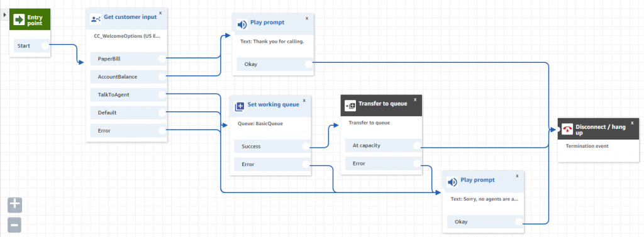Image resolution: width=644 pixels, height=237 pixels.
Task: Close the Transfer to queue block
Action: pyautogui.click(x=415, y=99)
